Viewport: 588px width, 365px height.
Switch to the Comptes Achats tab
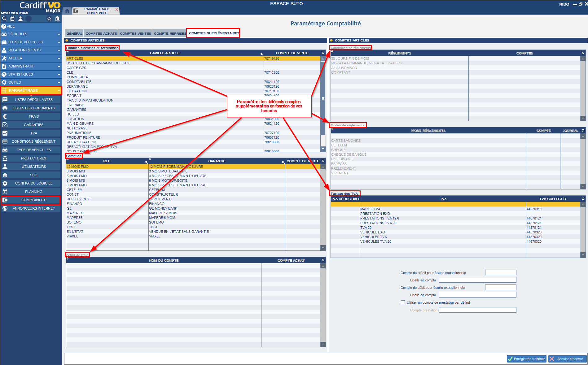[x=101, y=33]
